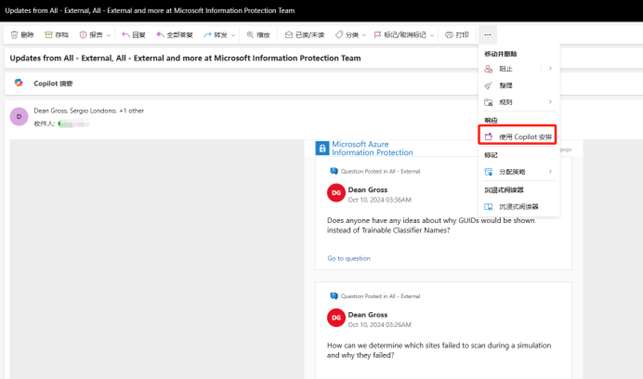Click the Report (报告) shield icon
Screen dimensions: 643x379
click(83, 35)
